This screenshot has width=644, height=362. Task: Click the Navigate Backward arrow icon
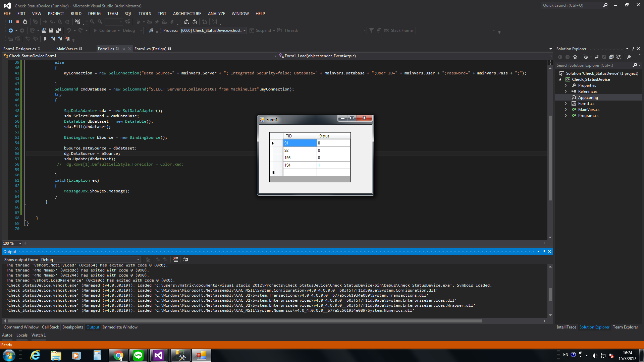tap(11, 31)
